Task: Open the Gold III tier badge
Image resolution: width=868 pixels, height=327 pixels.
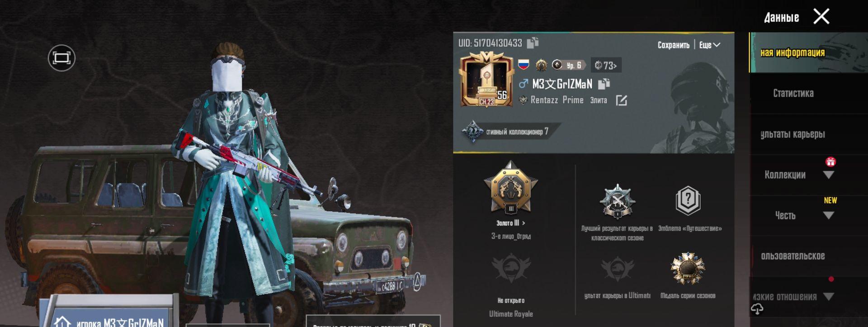Action: (511, 188)
